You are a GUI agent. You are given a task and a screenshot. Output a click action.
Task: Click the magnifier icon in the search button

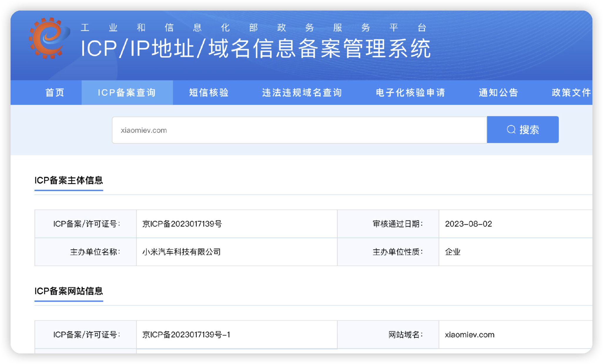click(x=511, y=130)
